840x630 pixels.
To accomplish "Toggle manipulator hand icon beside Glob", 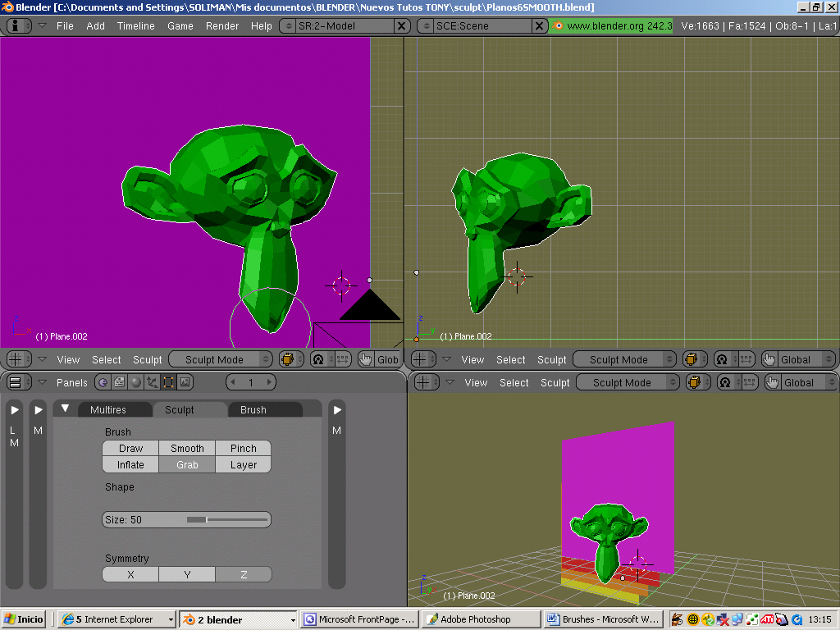I will pos(366,359).
